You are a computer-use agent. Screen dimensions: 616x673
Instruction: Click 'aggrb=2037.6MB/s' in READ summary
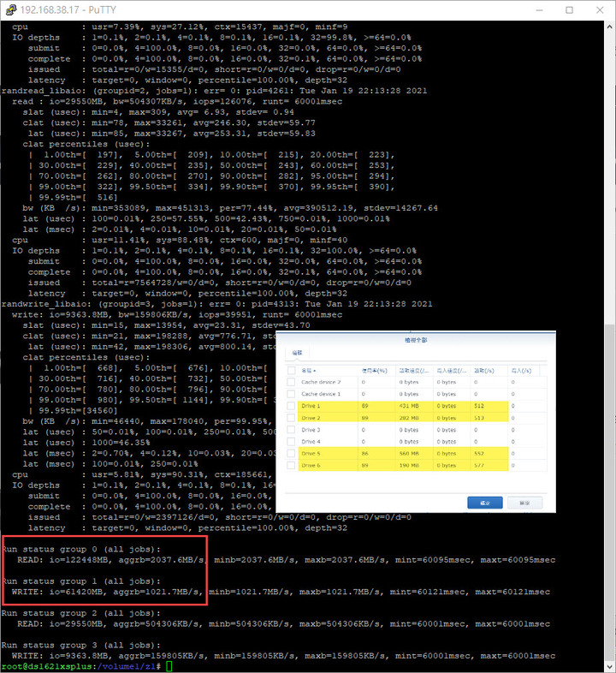(x=162, y=560)
